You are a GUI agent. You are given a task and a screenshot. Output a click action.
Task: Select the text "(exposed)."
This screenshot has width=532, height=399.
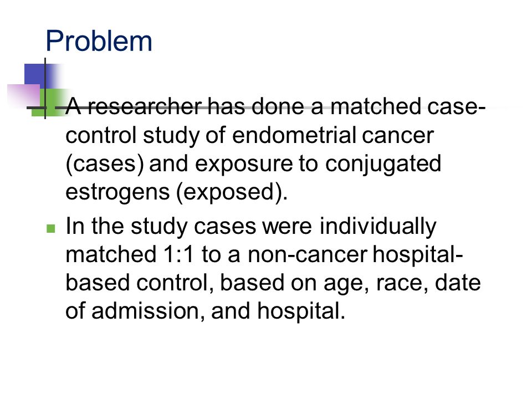tap(232, 192)
